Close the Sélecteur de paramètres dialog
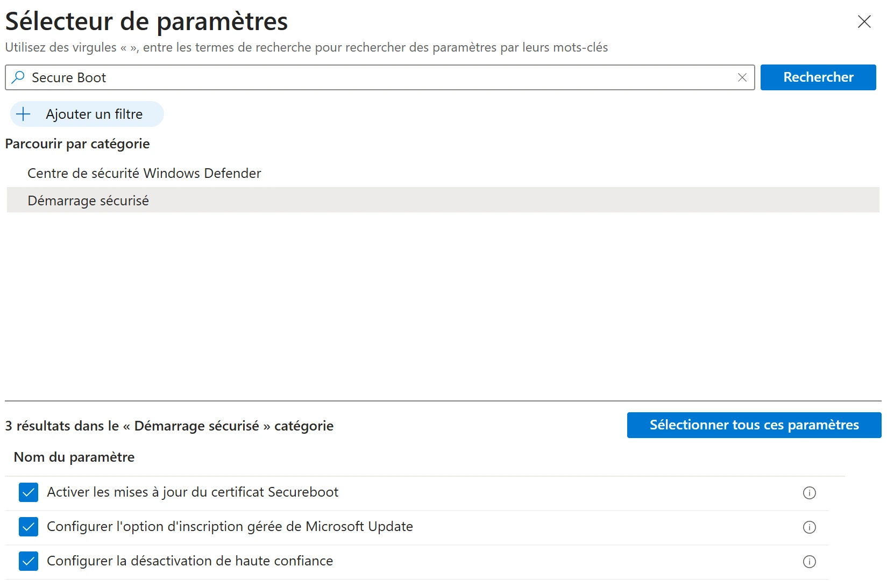Viewport: 887px width, 588px height. [x=864, y=21]
